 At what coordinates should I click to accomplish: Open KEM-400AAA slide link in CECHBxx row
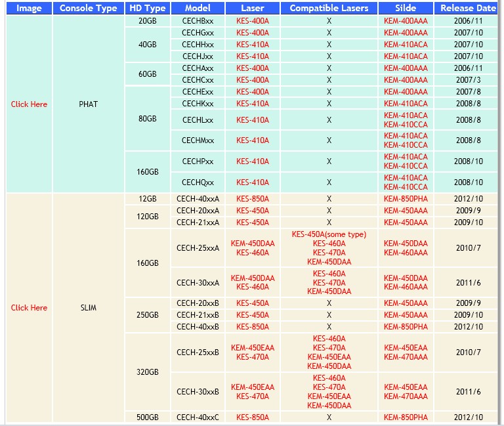406,21
